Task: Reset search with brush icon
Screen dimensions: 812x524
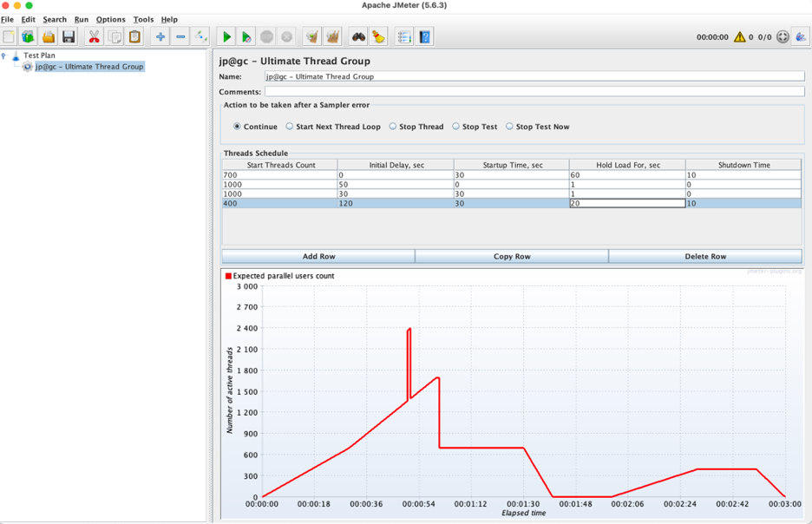Action: 378,36
